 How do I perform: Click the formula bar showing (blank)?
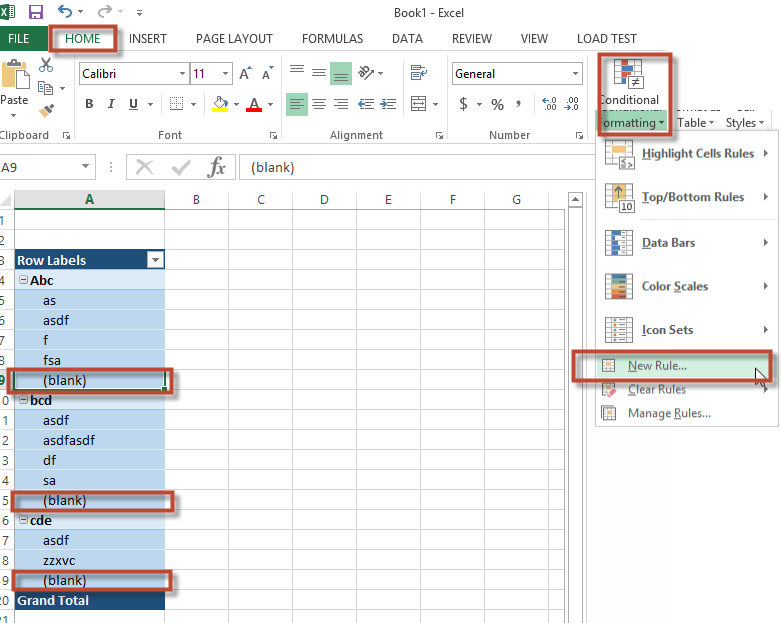[416, 167]
